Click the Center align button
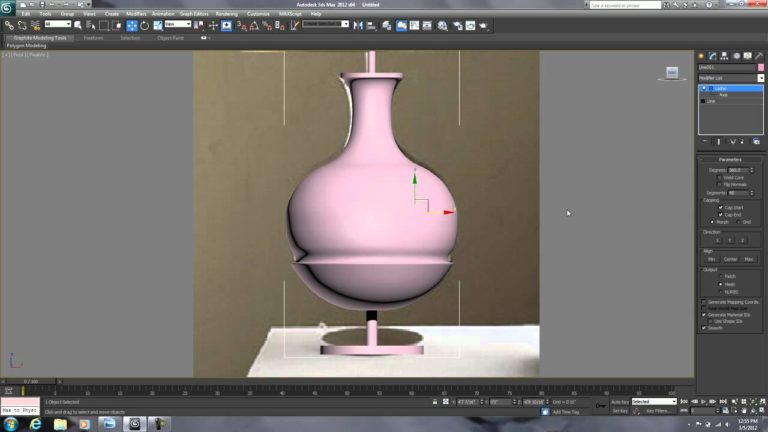Screen dimensions: 768x432 point(730,259)
